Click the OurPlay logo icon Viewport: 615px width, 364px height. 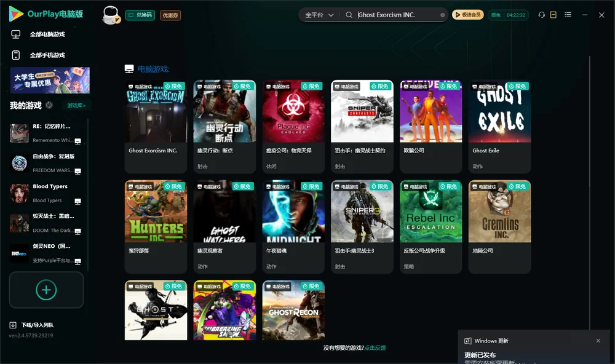[16, 14]
